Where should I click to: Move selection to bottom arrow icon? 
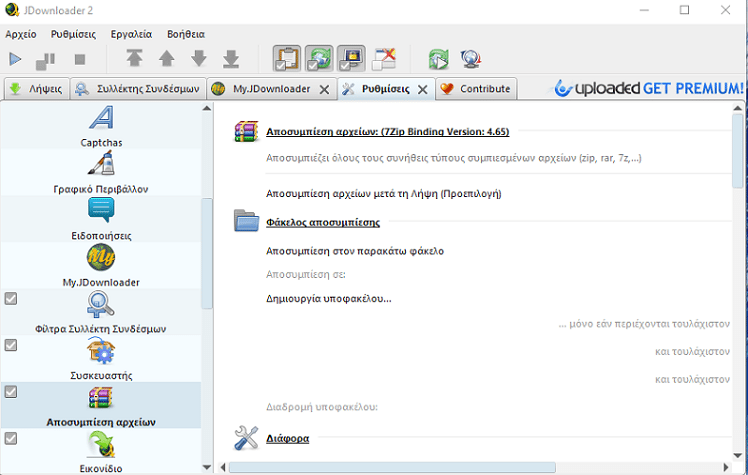point(231,58)
